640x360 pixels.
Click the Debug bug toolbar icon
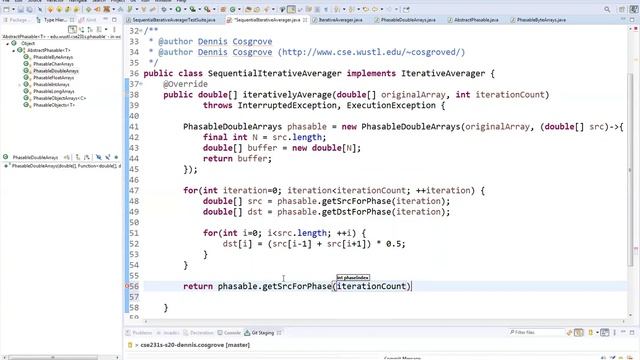tap(164, 9)
